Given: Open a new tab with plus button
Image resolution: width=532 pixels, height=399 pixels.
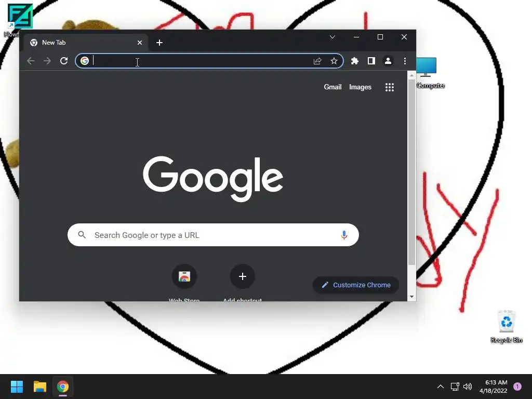Looking at the screenshot, I should click(x=159, y=43).
